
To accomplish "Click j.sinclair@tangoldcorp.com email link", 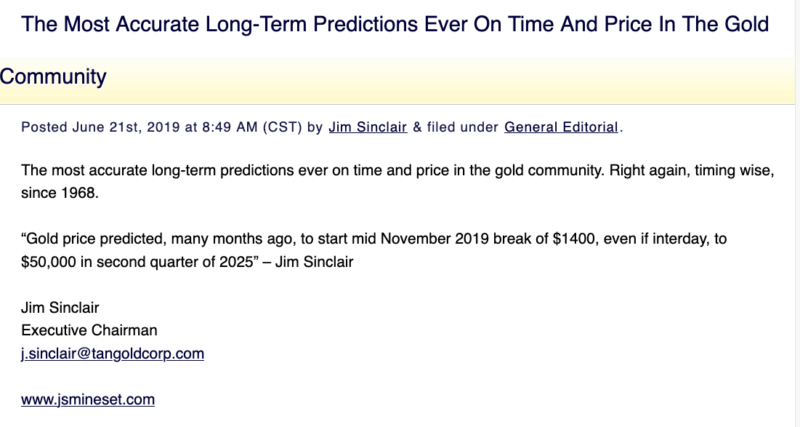I will click(112, 353).
